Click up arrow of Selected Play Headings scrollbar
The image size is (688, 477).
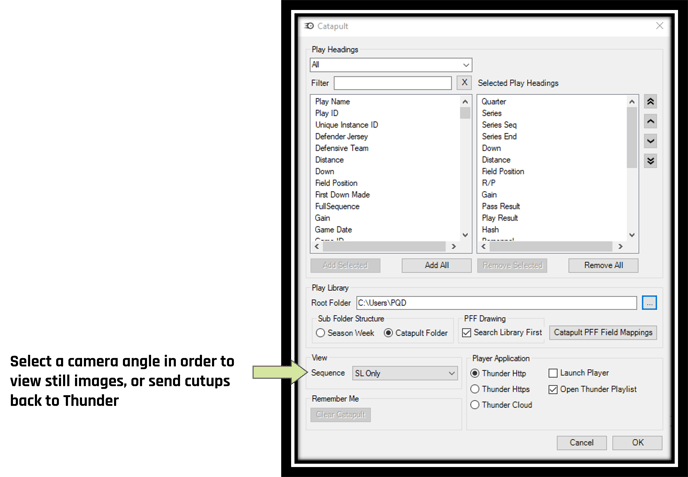tap(632, 102)
